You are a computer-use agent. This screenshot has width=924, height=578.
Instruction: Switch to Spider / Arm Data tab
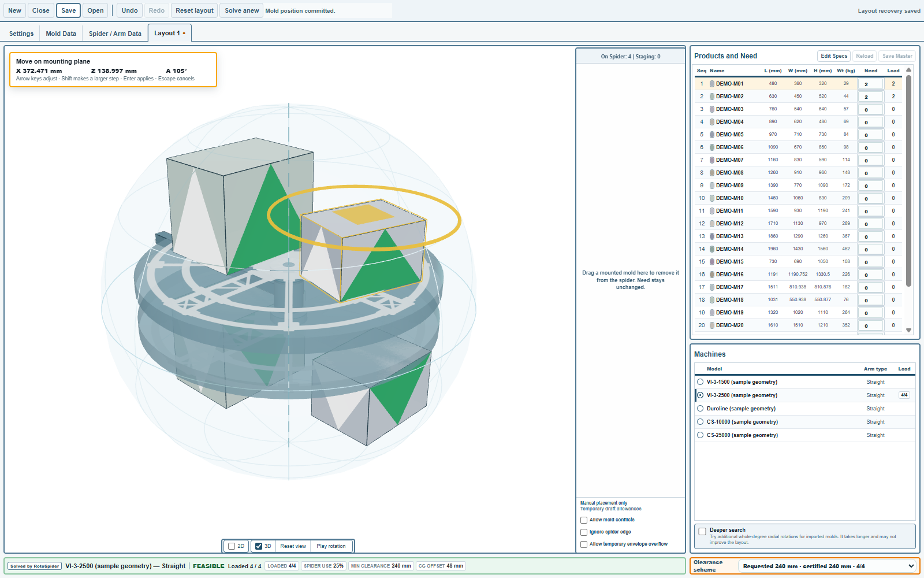115,34
